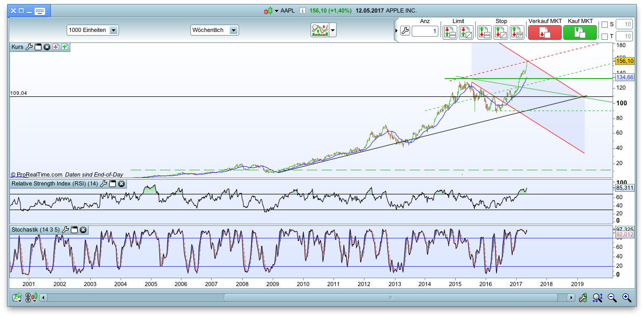This screenshot has height=317, width=644.
Task: Click the 2017 label on time axis
Action: tap(516, 283)
